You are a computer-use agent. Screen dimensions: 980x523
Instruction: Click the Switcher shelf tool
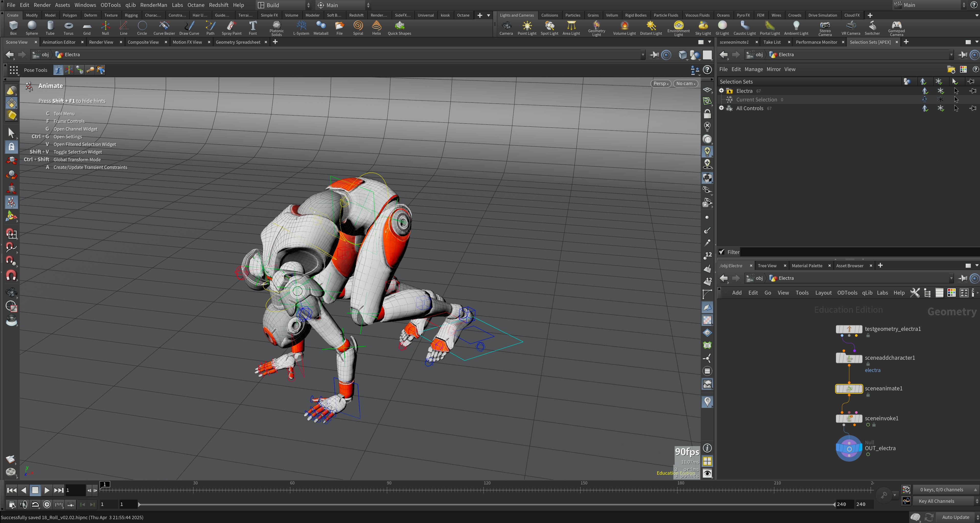tap(872, 28)
